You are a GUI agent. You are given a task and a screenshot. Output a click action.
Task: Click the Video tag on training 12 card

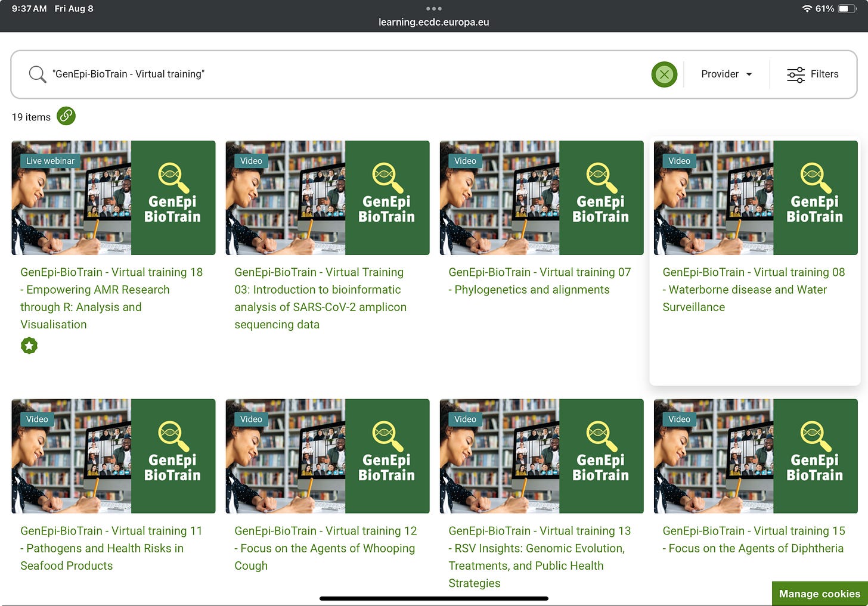pyautogui.click(x=251, y=419)
